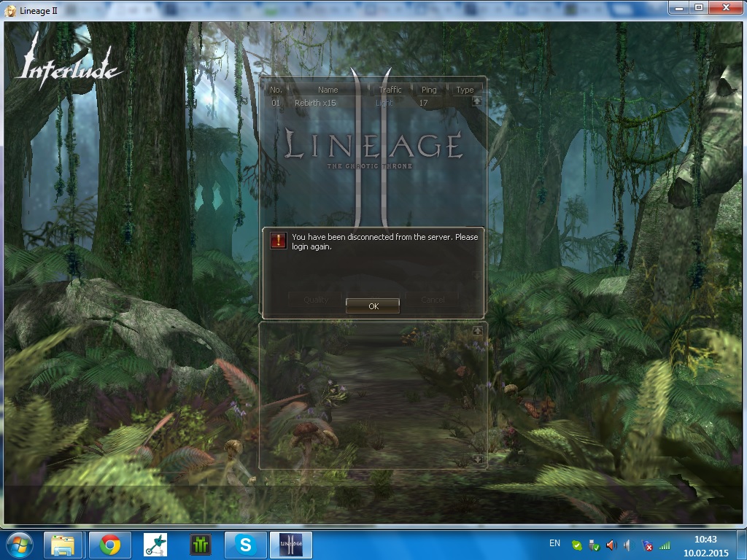This screenshot has width=747, height=560.
Task: Click the lower panel scroll-up arrow
Action: point(477,330)
